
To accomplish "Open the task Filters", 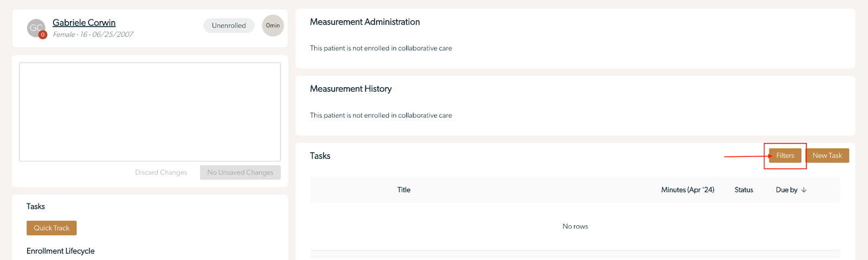I will [785, 155].
